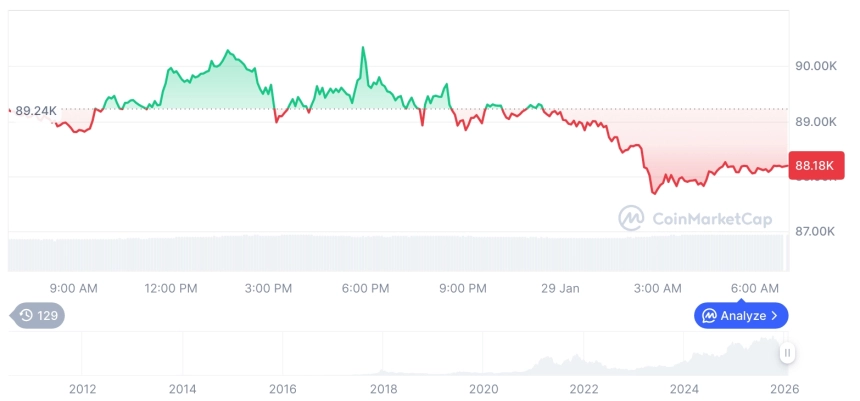Open the 129 events badge
Screen dimensions: 860x401
pyautogui.click(x=38, y=316)
